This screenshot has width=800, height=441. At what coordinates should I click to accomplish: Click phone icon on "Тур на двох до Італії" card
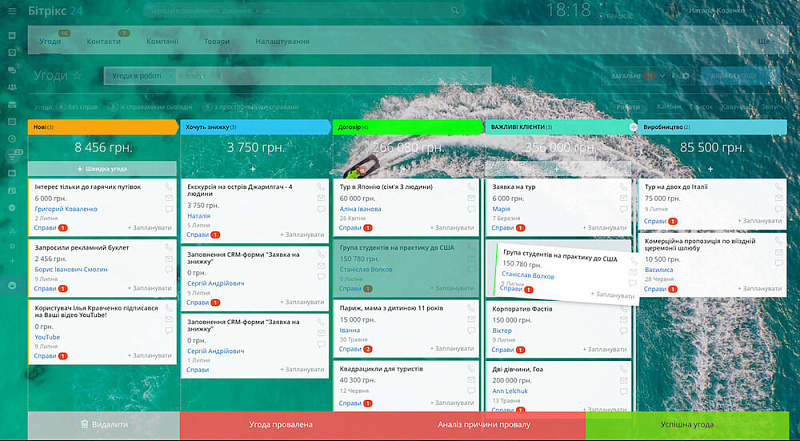coord(776,187)
